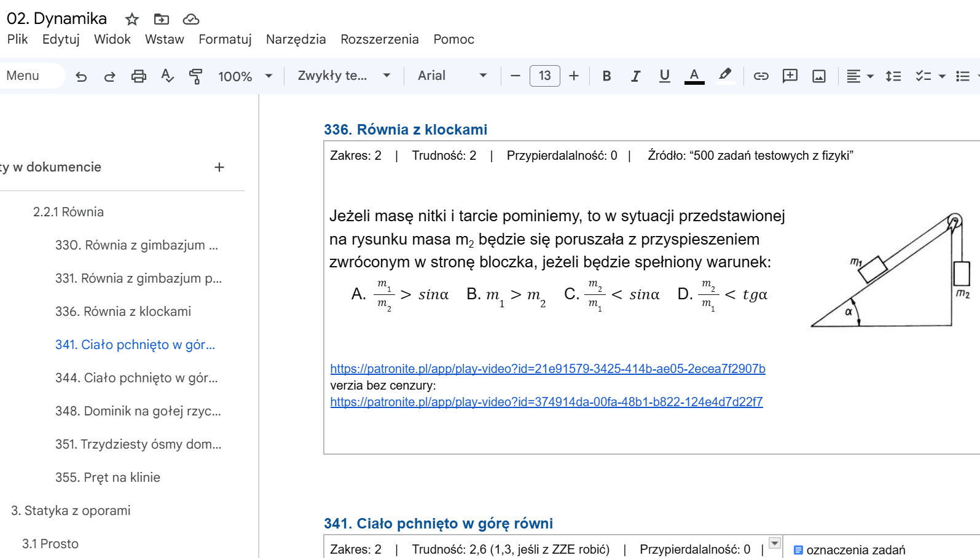Open the 100% zoom dropdown
The width and height of the screenshot is (980, 558).
(245, 76)
